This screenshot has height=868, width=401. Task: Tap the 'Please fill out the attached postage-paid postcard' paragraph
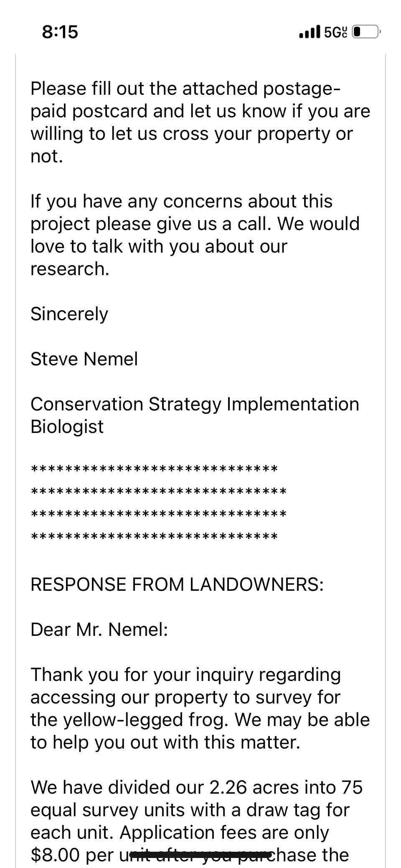point(200,122)
